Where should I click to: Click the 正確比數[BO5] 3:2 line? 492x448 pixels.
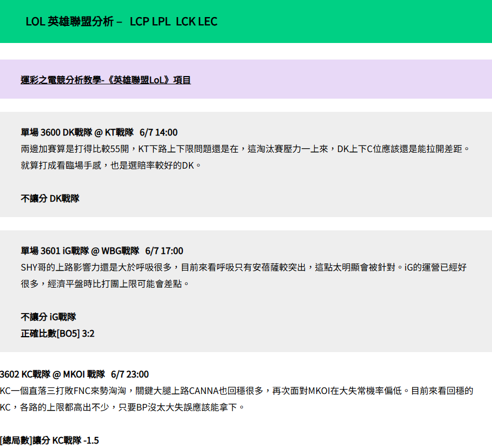tap(57, 333)
